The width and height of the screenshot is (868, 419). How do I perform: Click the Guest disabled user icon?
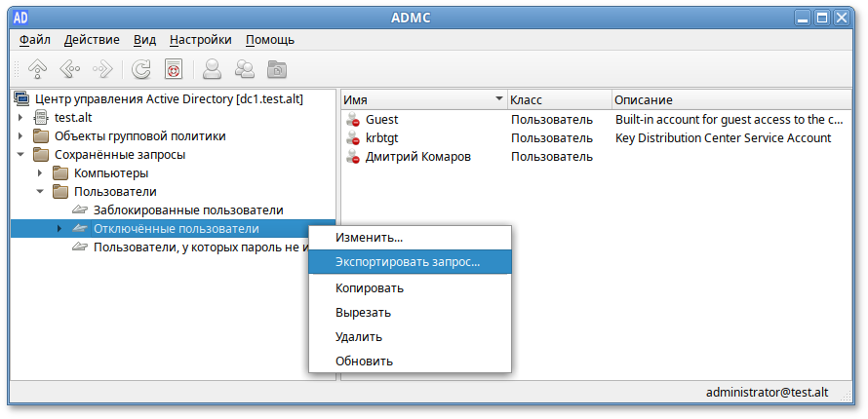point(353,120)
